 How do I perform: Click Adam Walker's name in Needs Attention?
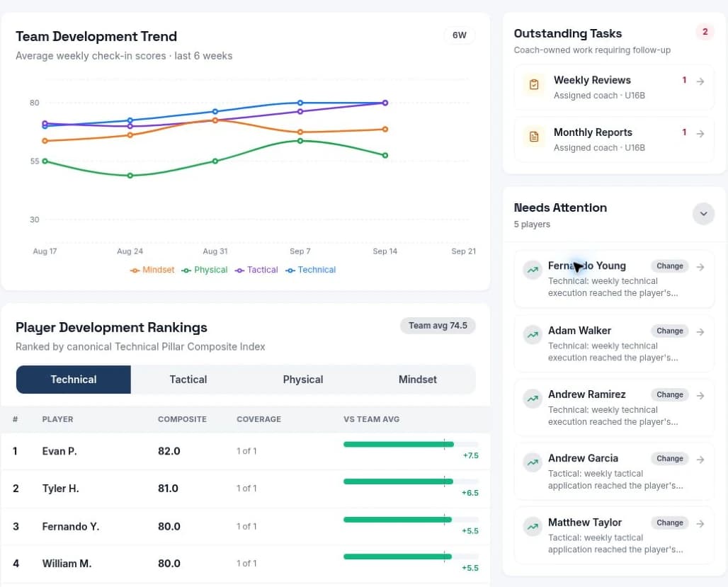tap(579, 331)
